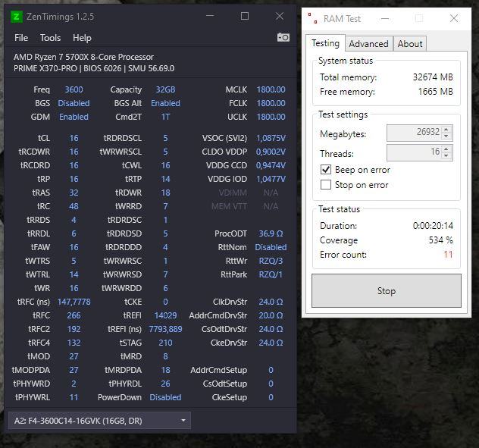Click the PowerDown Disabled value
479x448 pixels.
tap(165, 397)
